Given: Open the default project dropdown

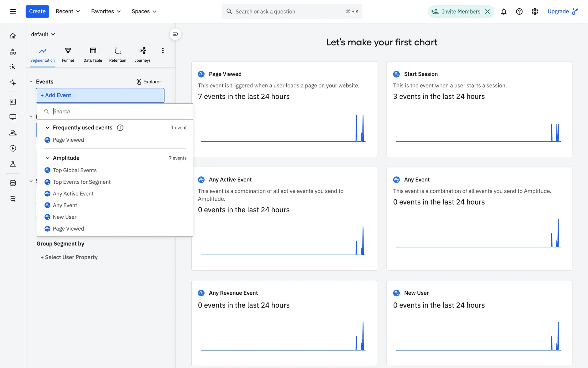Looking at the screenshot, I should click(43, 34).
